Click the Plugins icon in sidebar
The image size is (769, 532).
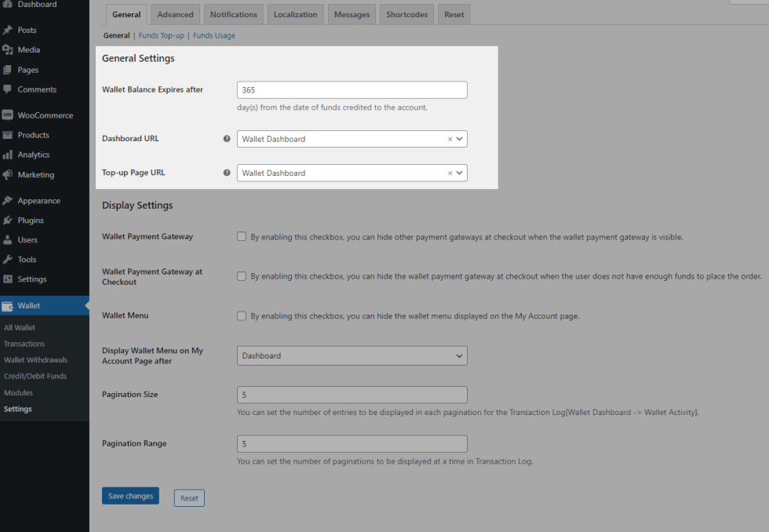coord(8,220)
